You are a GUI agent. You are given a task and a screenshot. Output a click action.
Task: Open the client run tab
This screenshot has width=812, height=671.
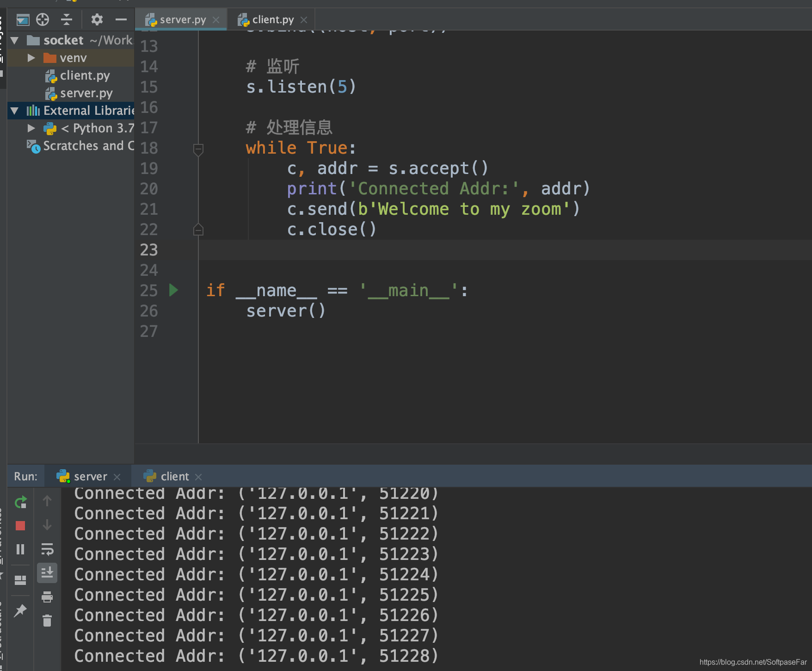[166, 476]
